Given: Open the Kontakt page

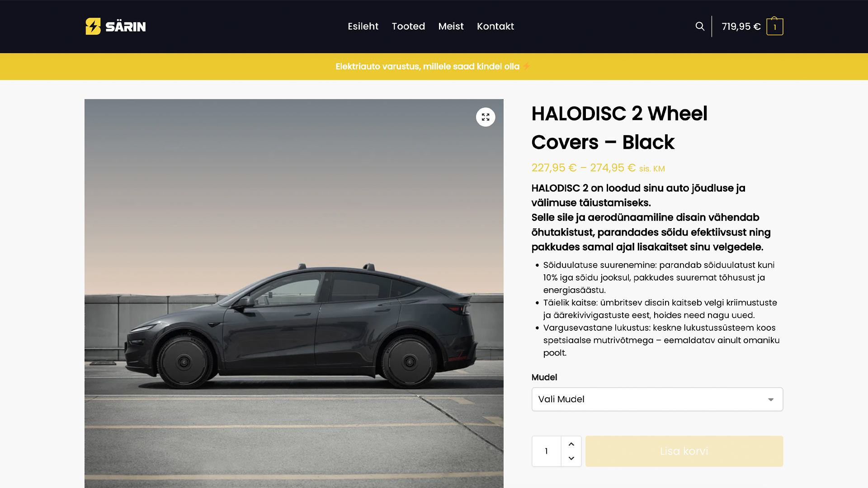Looking at the screenshot, I should 495,26.
